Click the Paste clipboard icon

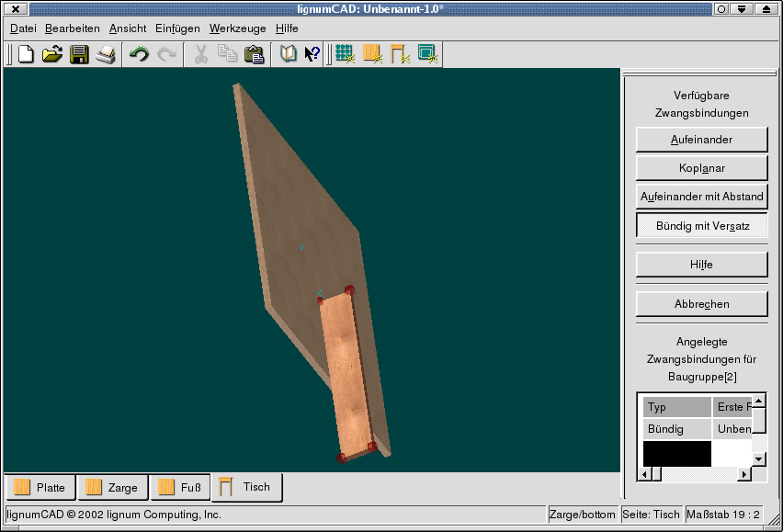tap(255, 54)
